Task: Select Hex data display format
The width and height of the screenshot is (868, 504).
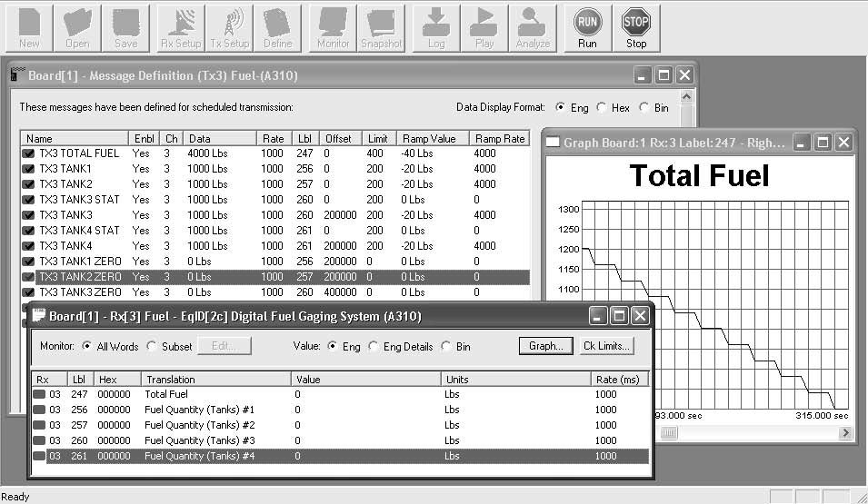Action: (x=602, y=107)
